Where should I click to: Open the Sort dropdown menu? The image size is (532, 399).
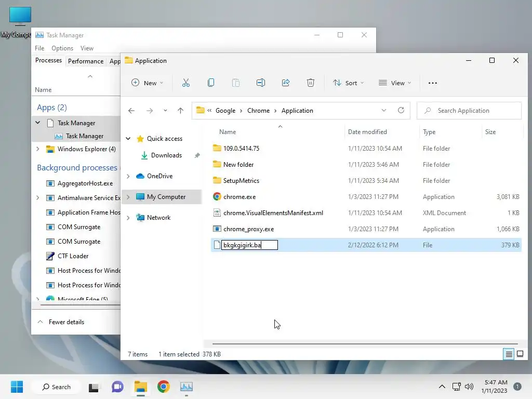[349, 83]
